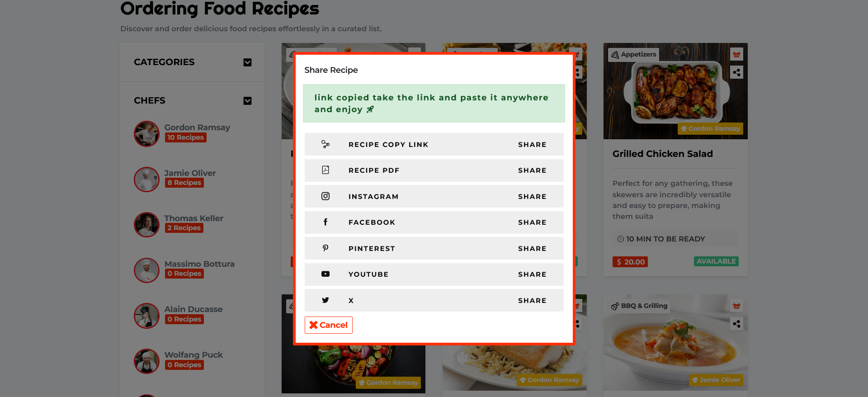Click Share on the YouTube row
Screen dimensions: 868x397
point(532,274)
